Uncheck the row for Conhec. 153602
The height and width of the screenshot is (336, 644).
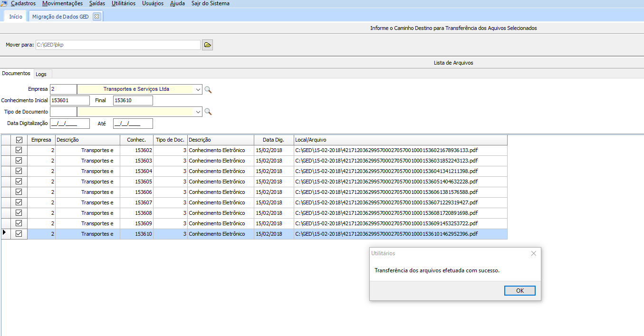[19, 150]
